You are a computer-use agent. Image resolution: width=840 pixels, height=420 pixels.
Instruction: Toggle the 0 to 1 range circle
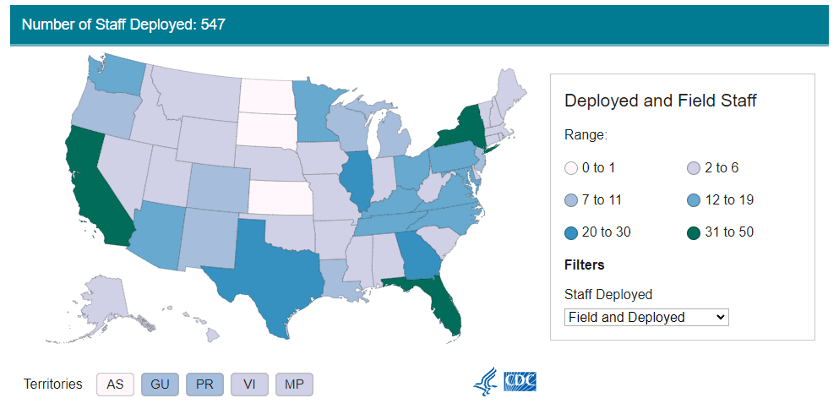pos(572,168)
